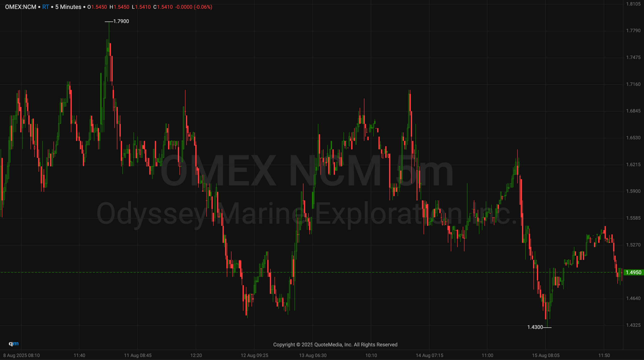Screen dimensions: 644x360
Task: Click the 1.5585 price axis label
Action: 633,218
